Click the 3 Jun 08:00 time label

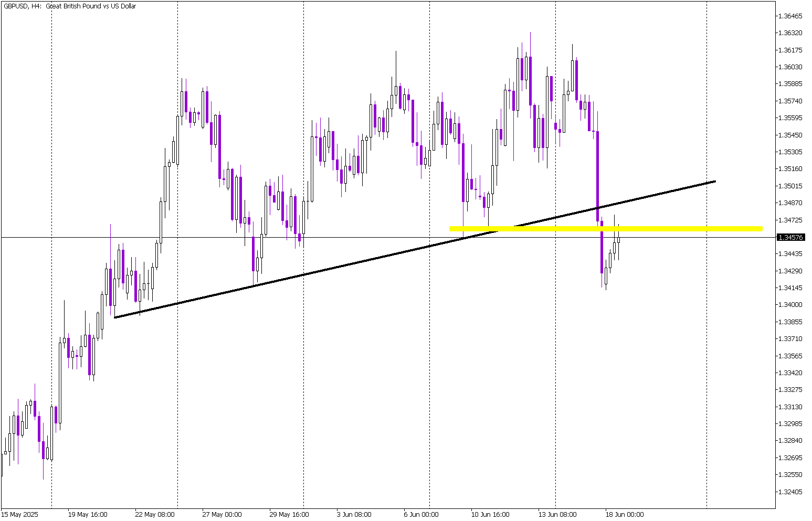tap(354, 515)
